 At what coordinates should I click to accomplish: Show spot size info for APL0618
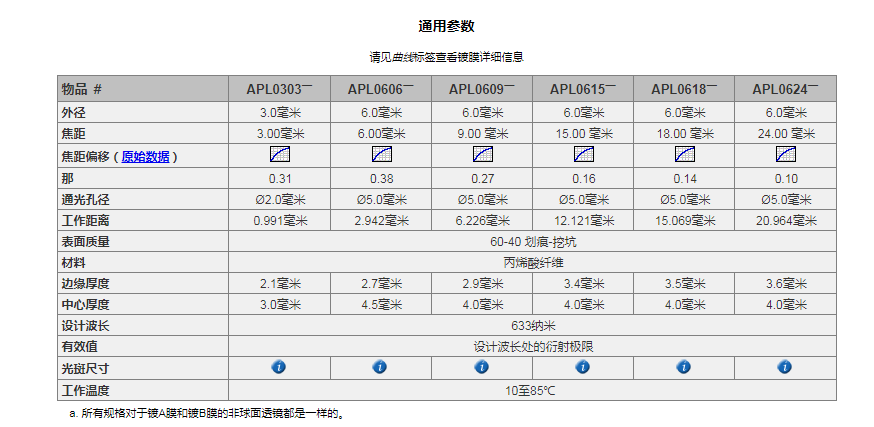(684, 367)
